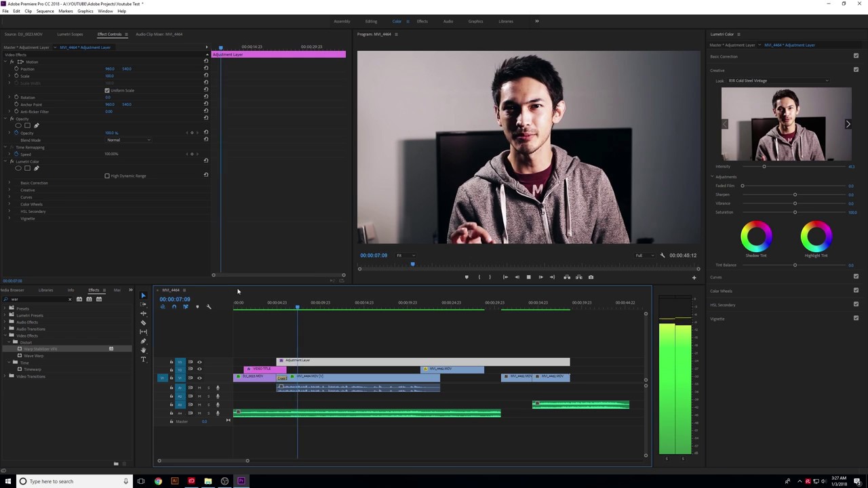
Task: Hide video track V3 with eye icon
Action: 199,362
